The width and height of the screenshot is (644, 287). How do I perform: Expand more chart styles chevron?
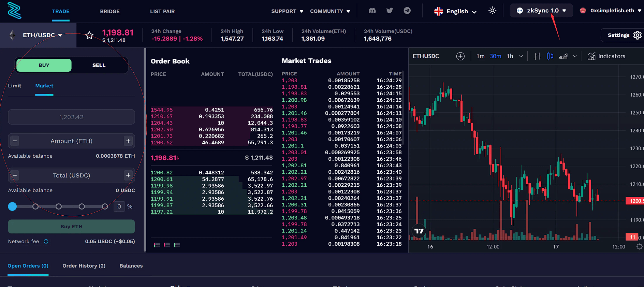tap(575, 56)
